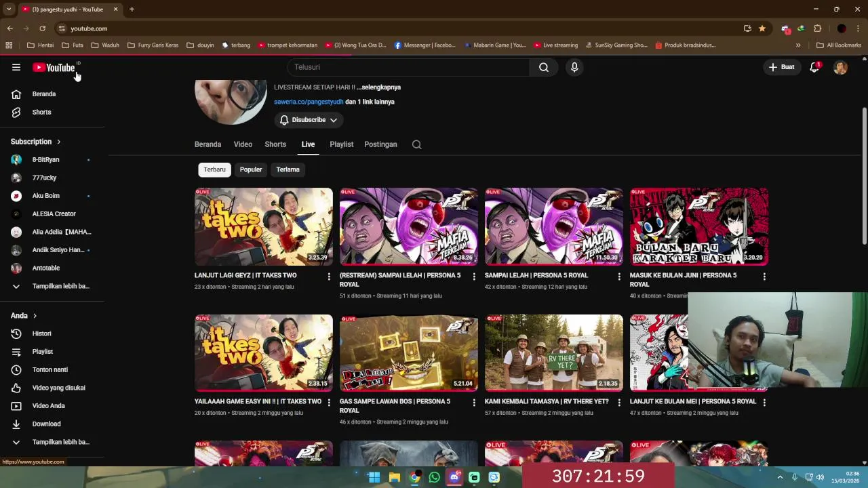
Task: Show hidden system tray icons
Action: 780,477
